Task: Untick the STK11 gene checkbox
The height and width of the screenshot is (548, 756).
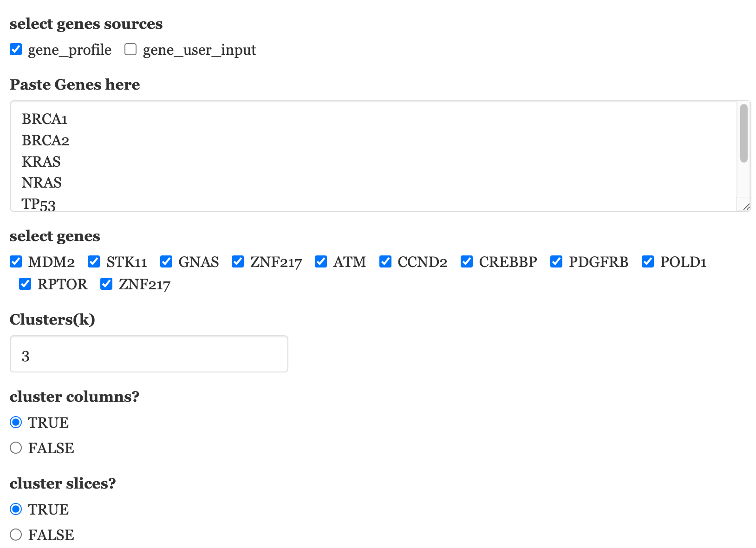Action: pos(94,261)
